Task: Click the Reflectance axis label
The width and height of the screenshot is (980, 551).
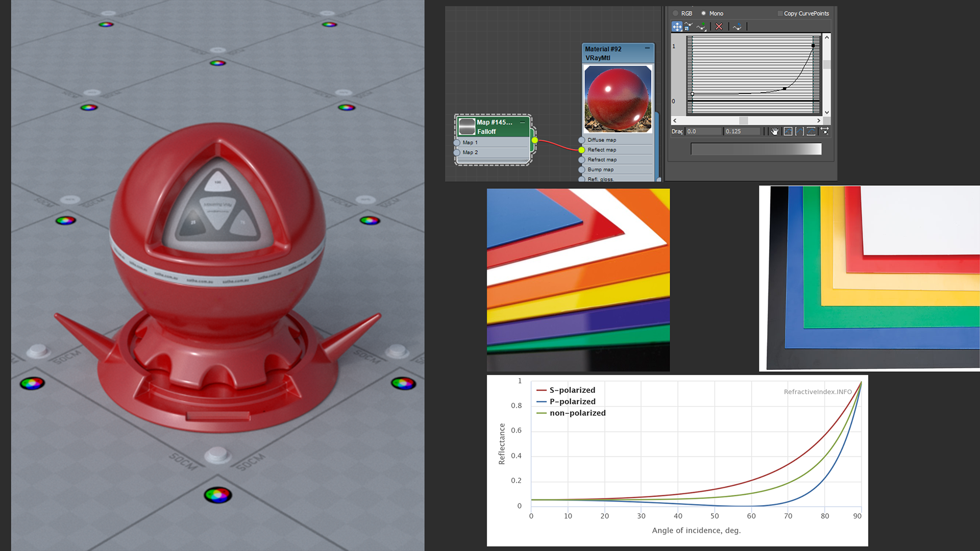Action: (502, 444)
